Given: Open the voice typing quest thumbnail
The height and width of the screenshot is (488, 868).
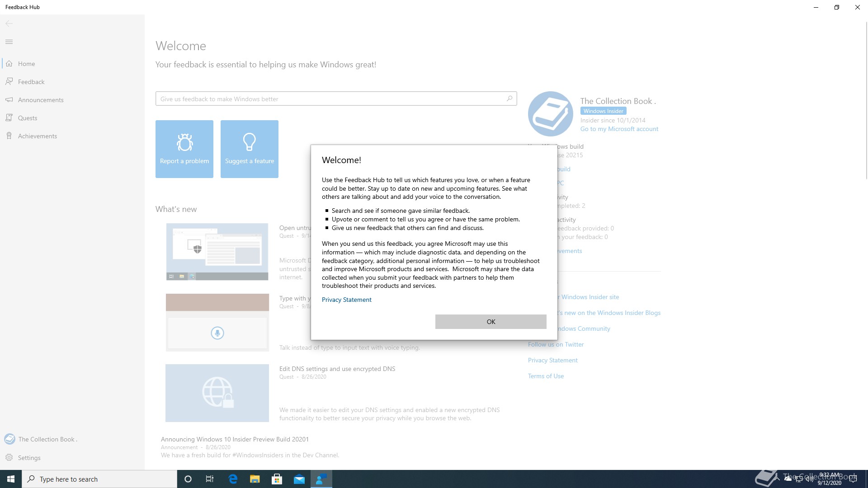Looking at the screenshot, I should (217, 322).
